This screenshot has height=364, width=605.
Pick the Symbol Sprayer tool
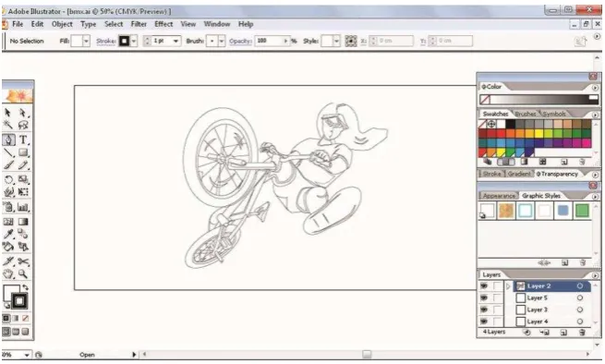click(x=8, y=207)
